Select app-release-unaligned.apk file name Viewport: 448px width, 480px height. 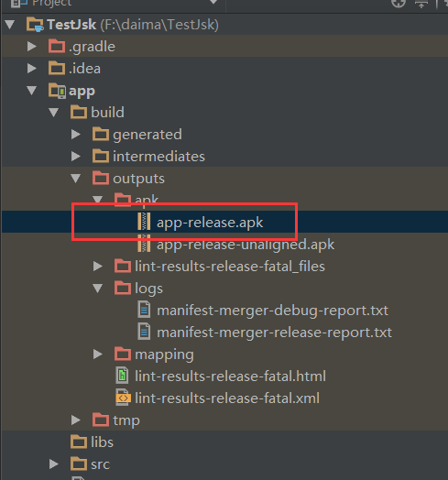[246, 245]
